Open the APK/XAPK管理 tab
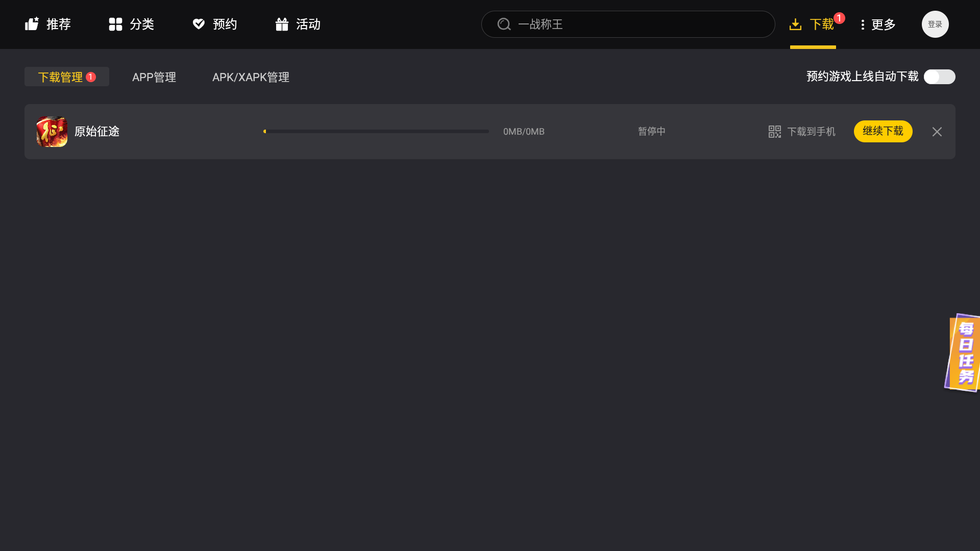The height and width of the screenshot is (551, 980). pos(251,77)
